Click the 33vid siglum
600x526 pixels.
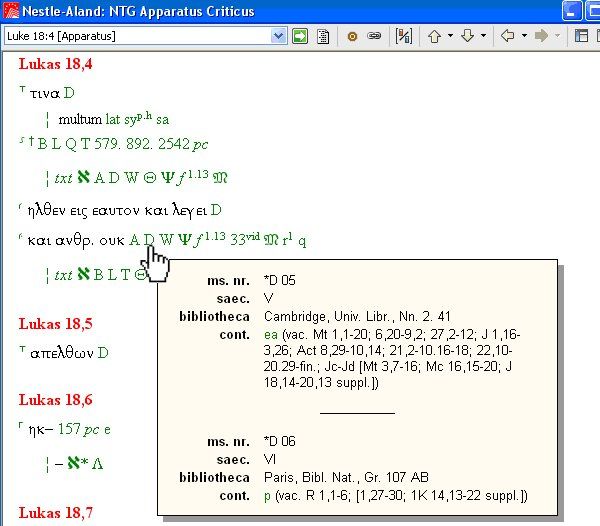245,239
